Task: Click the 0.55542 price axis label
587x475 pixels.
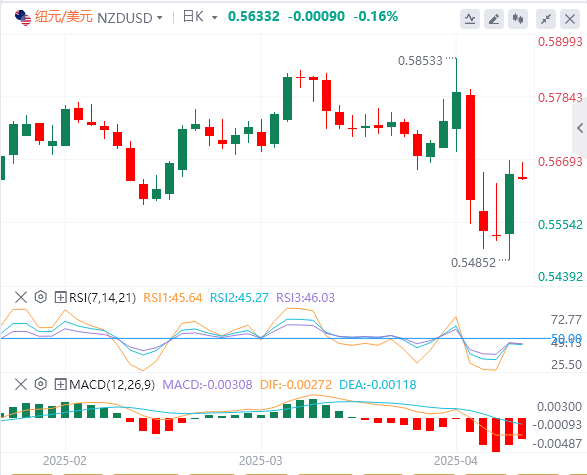Action: pyautogui.click(x=560, y=225)
